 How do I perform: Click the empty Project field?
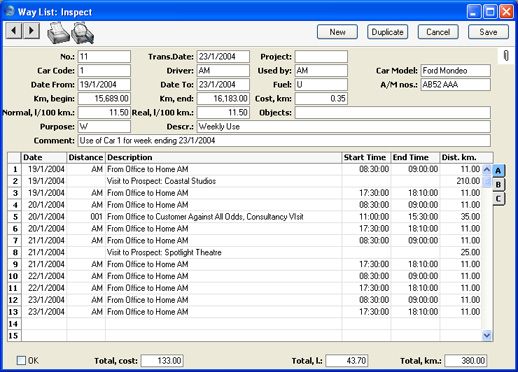(321, 56)
